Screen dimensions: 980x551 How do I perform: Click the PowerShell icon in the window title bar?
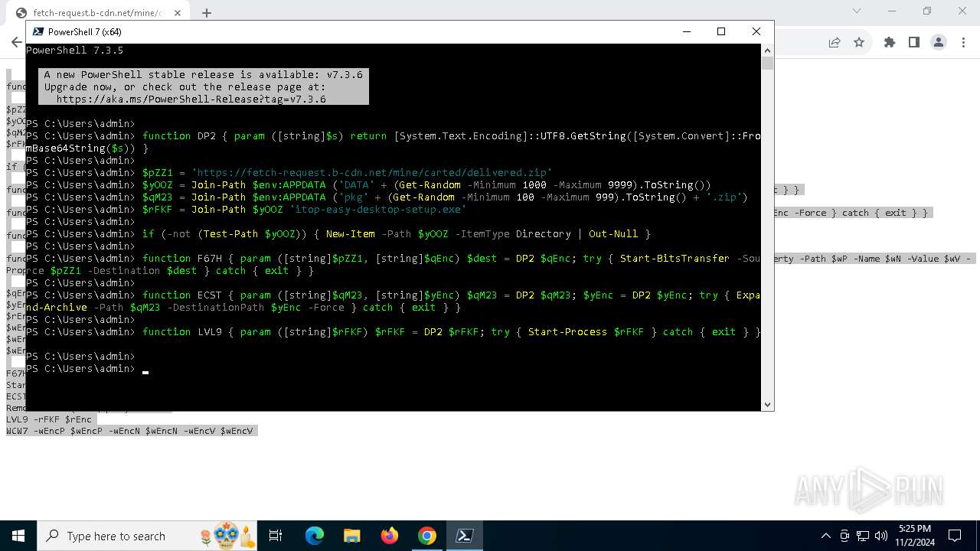coord(38,31)
